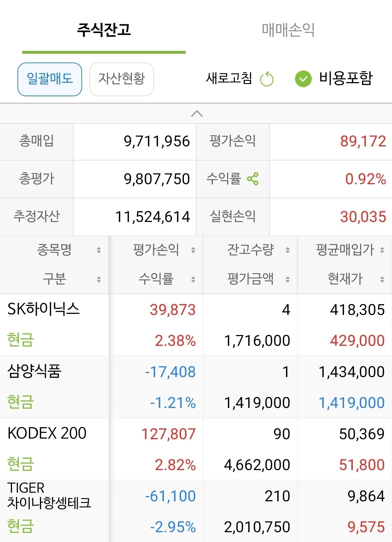Click KODEX 200 return 2.82%

(x=175, y=465)
